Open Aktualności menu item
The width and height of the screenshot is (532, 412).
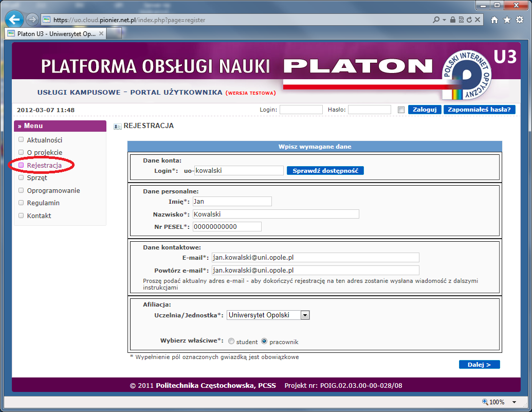click(x=44, y=140)
